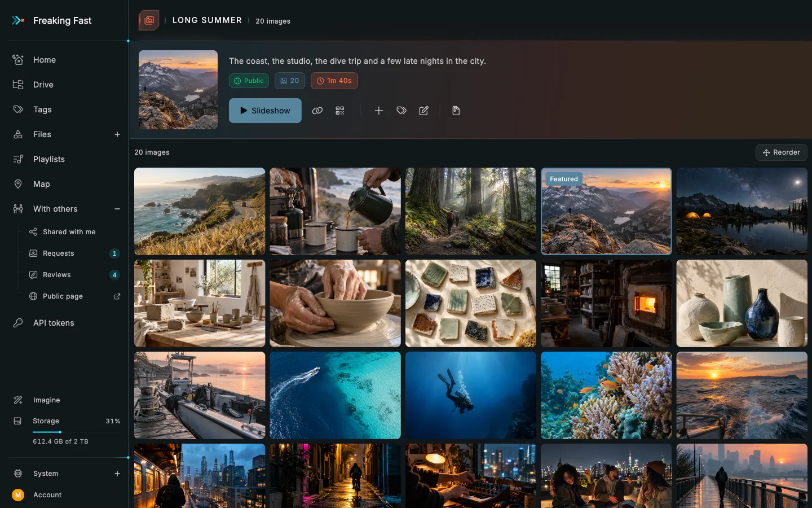Click the Map pin icon
Viewport: 812px width, 508px height.
tap(18, 184)
